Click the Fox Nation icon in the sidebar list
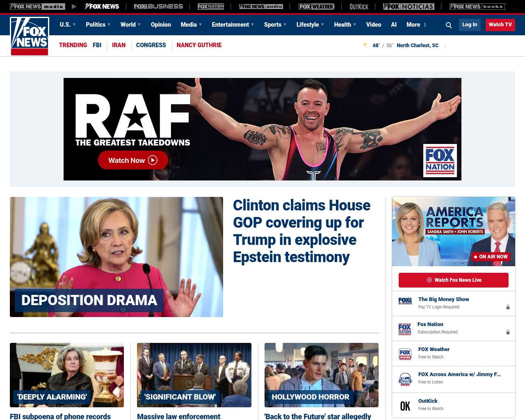Image resolution: width=525 pixels, height=420 pixels. (405, 329)
